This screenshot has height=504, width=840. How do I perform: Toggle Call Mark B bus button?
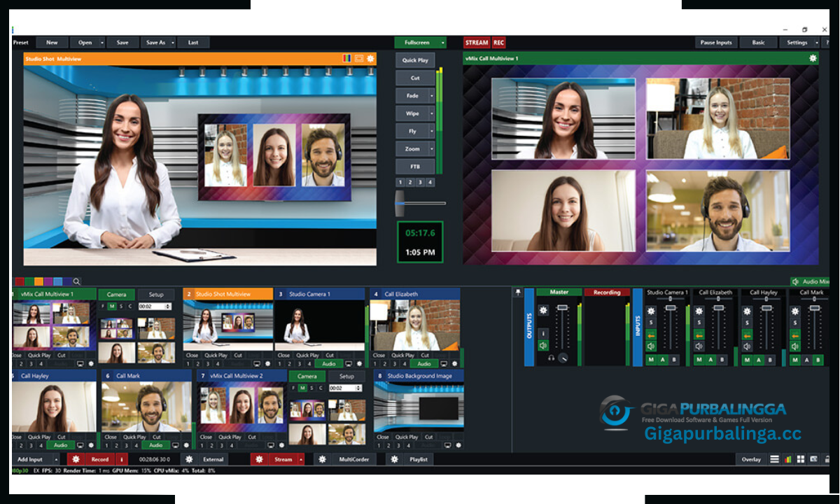818,360
